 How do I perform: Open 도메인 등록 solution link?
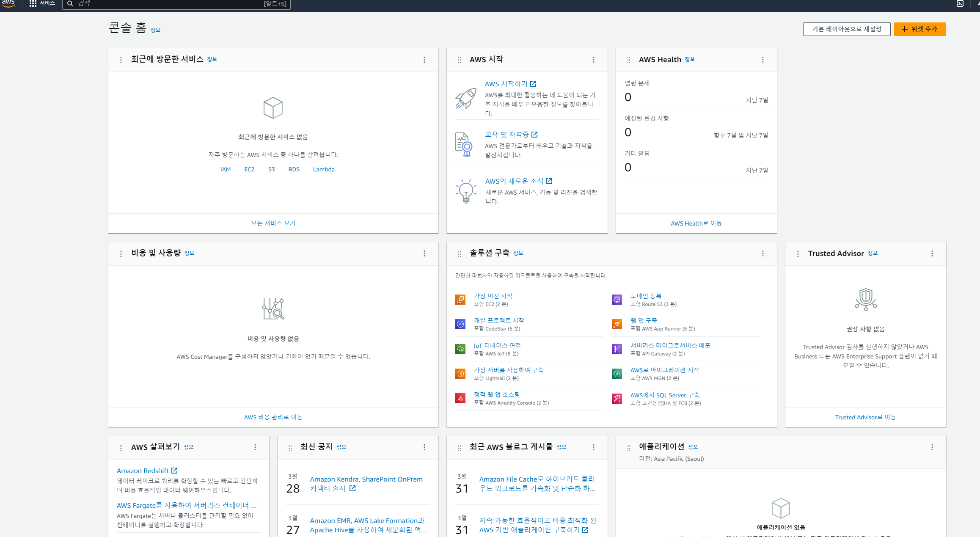tap(646, 296)
